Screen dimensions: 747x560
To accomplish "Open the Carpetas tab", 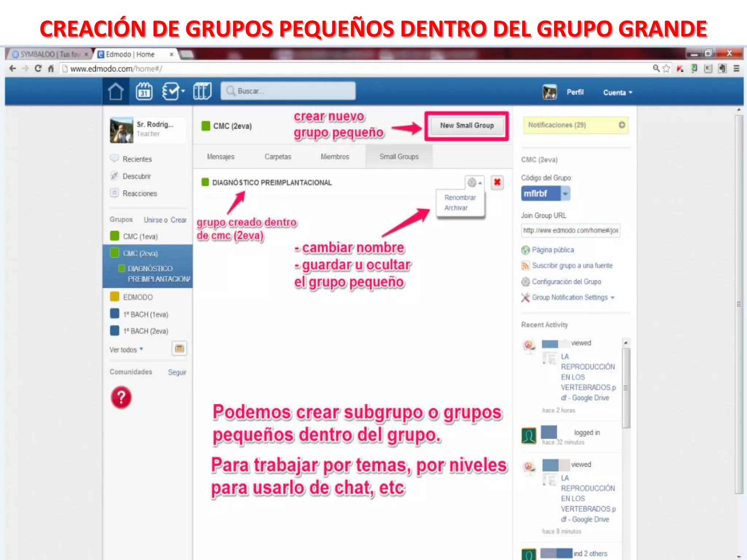I will (278, 157).
